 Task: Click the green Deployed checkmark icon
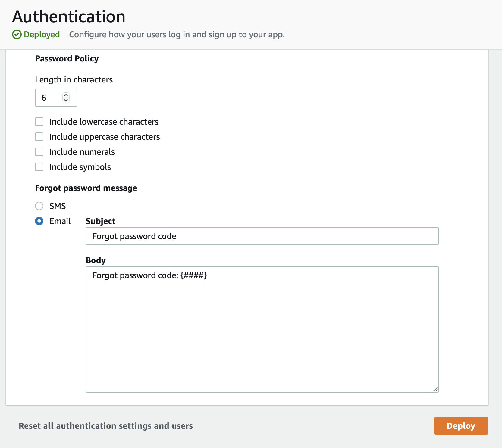(17, 35)
